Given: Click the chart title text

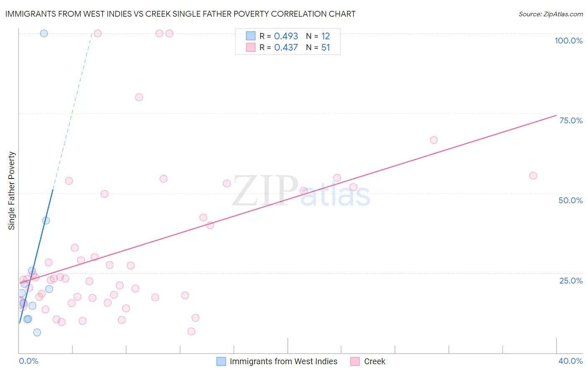Looking at the screenshot, I should pyautogui.click(x=180, y=14).
